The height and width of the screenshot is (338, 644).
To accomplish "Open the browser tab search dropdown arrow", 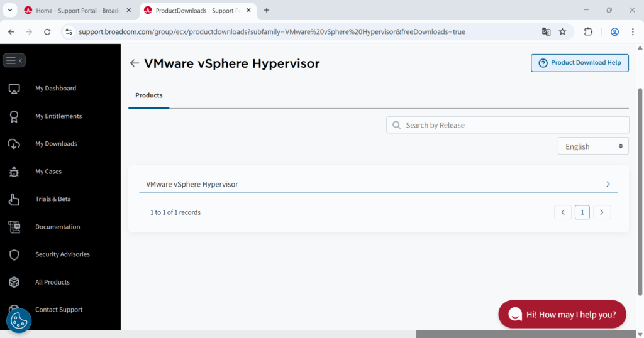I will pyautogui.click(x=10, y=10).
